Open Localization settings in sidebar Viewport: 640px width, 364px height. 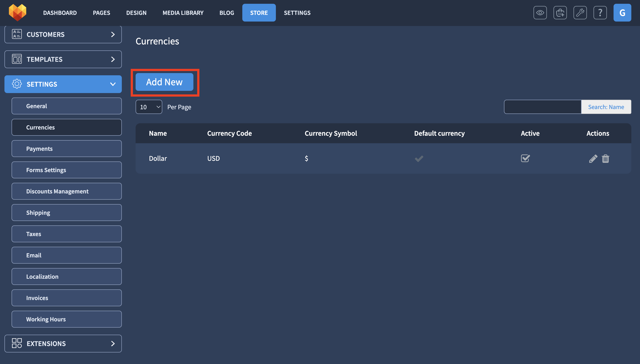click(x=66, y=276)
